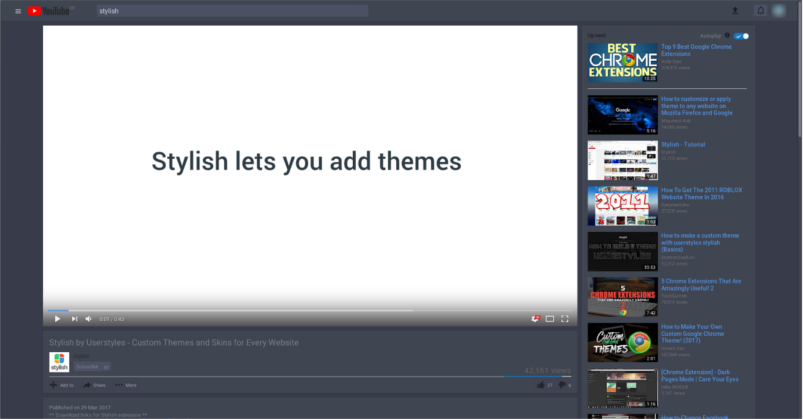Share this video
The height and width of the screenshot is (419, 803).
coord(94,385)
